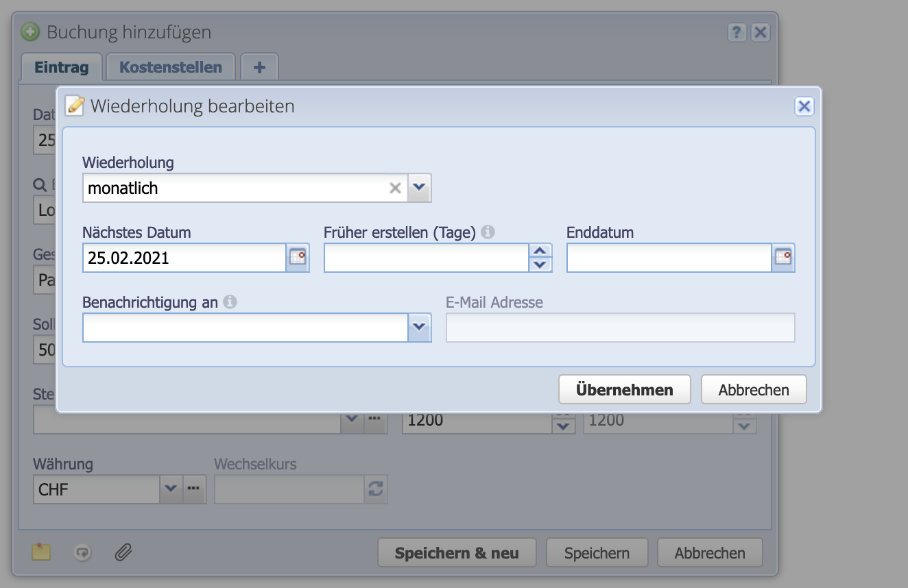Apply changes with the Übernehmen button

[624, 389]
